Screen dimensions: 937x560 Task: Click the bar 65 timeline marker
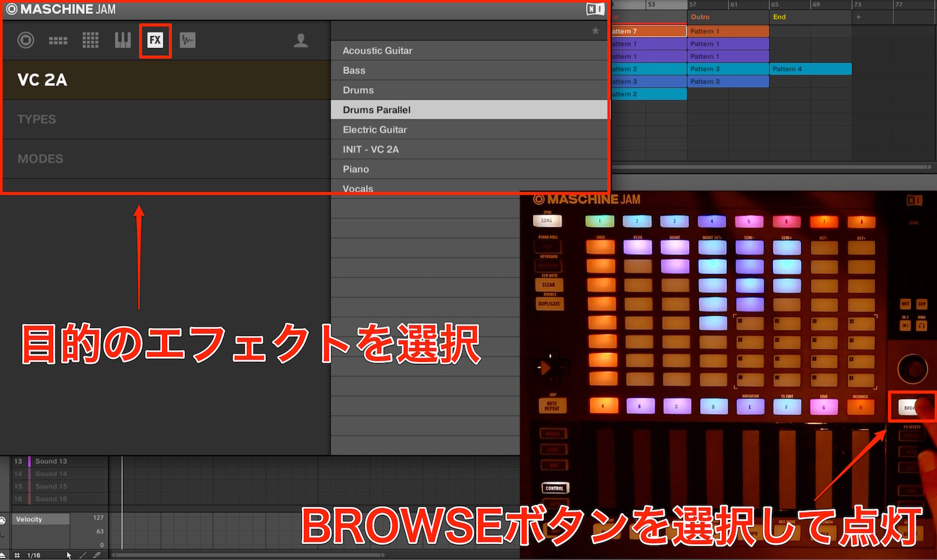pyautogui.click(x=775, y=4)
